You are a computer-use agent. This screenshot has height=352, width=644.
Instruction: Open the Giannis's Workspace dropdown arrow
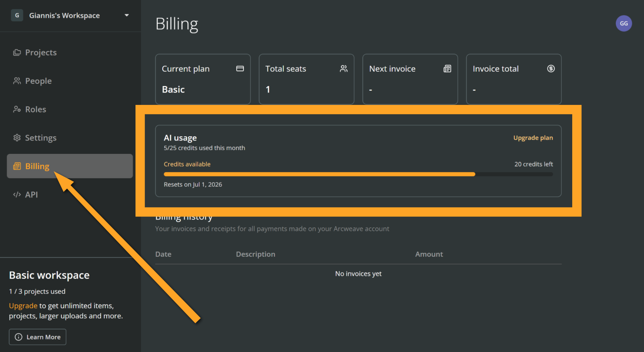pos(127,15)
